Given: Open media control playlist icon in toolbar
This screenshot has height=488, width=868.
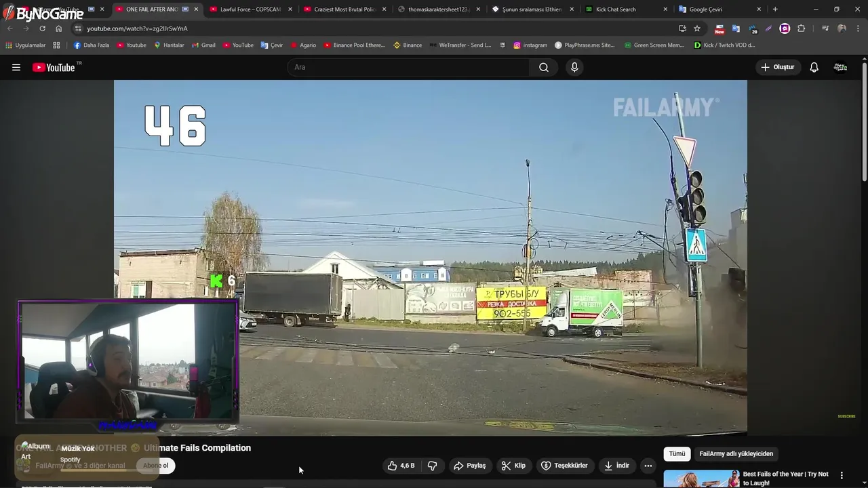Looking at the screenshot, I should (x=825, y=28).
